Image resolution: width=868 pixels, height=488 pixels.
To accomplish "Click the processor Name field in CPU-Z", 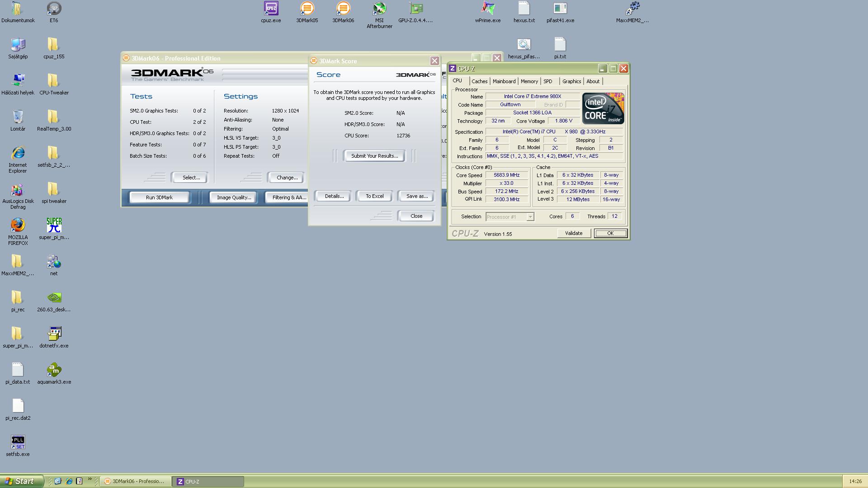I will pyautogui.click(x=533, y=97).
